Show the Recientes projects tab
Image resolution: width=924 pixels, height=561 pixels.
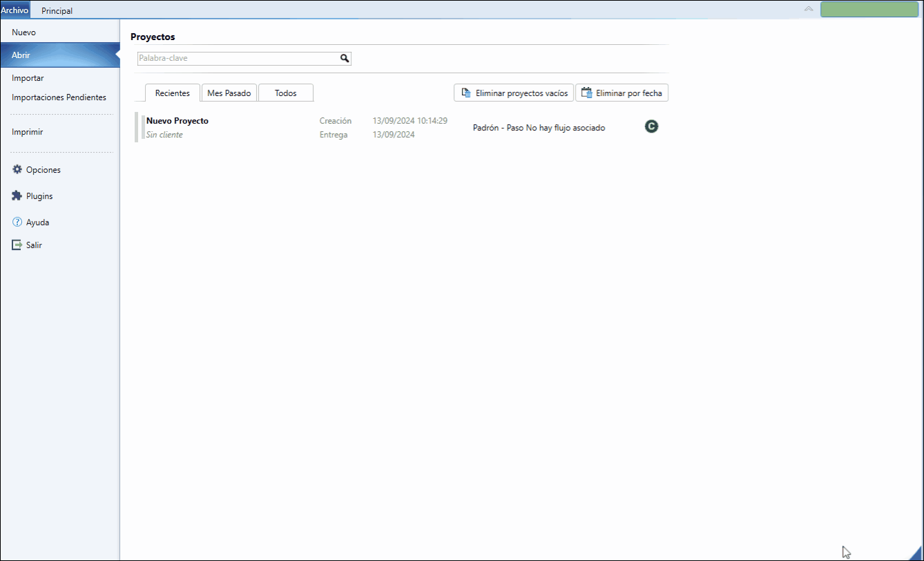(x=173, y=93)
